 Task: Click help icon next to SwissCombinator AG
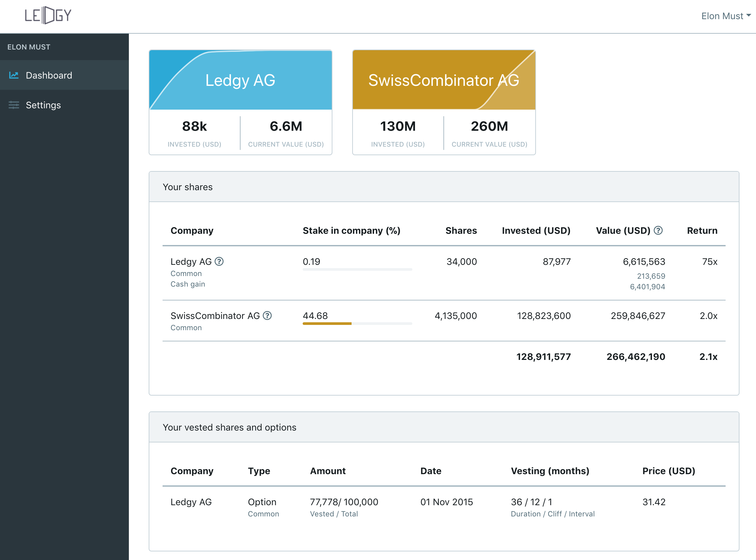[267, 316]
